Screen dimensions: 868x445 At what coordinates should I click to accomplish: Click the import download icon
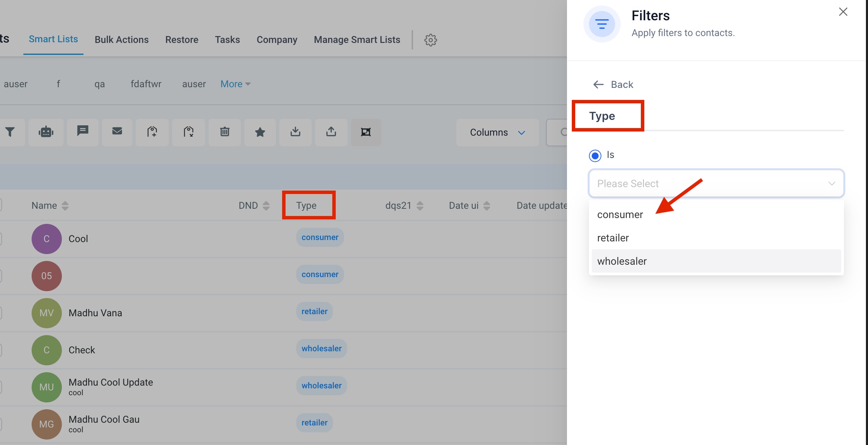(x=296, y=132)
